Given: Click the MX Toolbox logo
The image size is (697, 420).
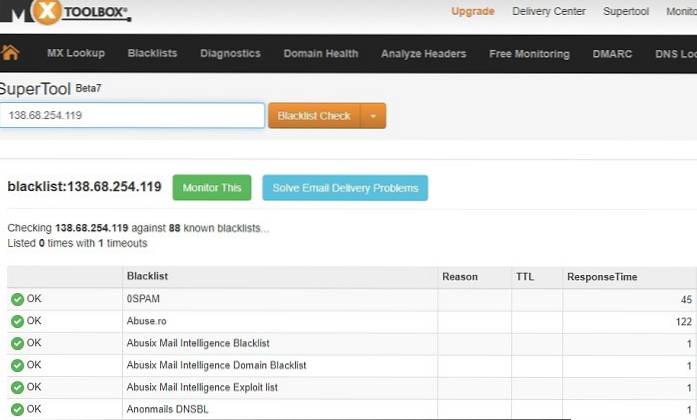Looking at the screenshot, I should tap(66, 12).
